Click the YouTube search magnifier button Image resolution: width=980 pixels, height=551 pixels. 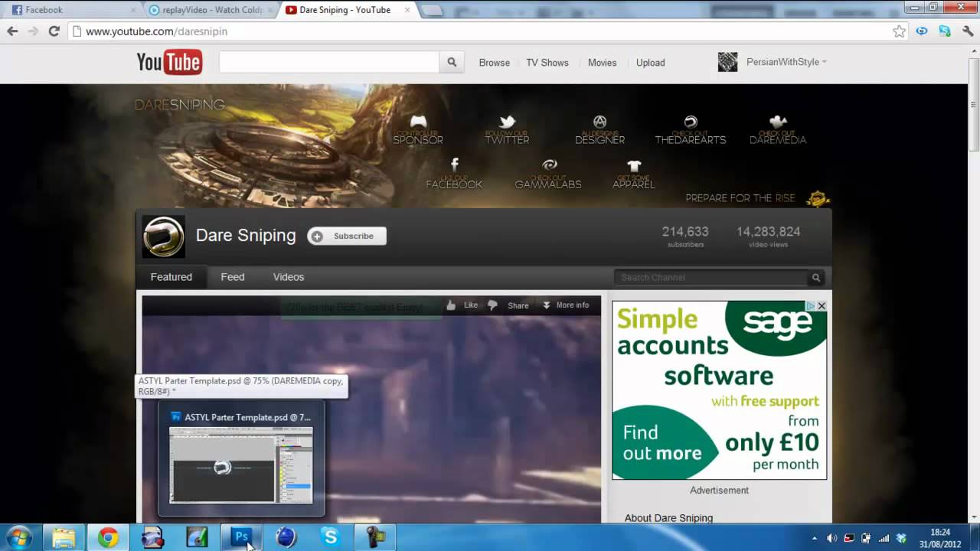tap(452, 63)
